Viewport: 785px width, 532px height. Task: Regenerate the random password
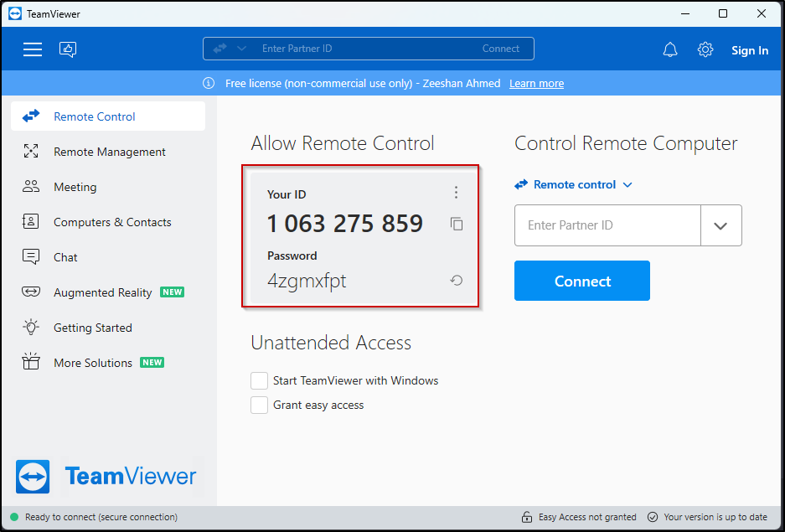[457, 281]
